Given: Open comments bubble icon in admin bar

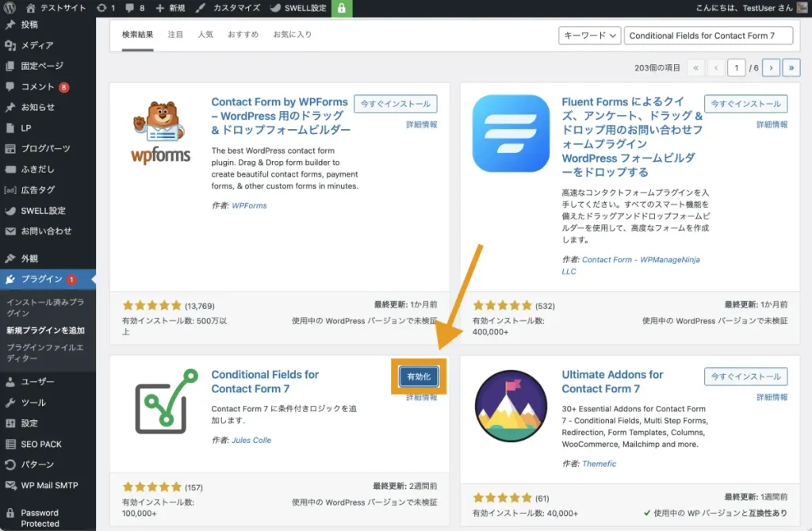Looking at the screenshot, I should point(135,8).
